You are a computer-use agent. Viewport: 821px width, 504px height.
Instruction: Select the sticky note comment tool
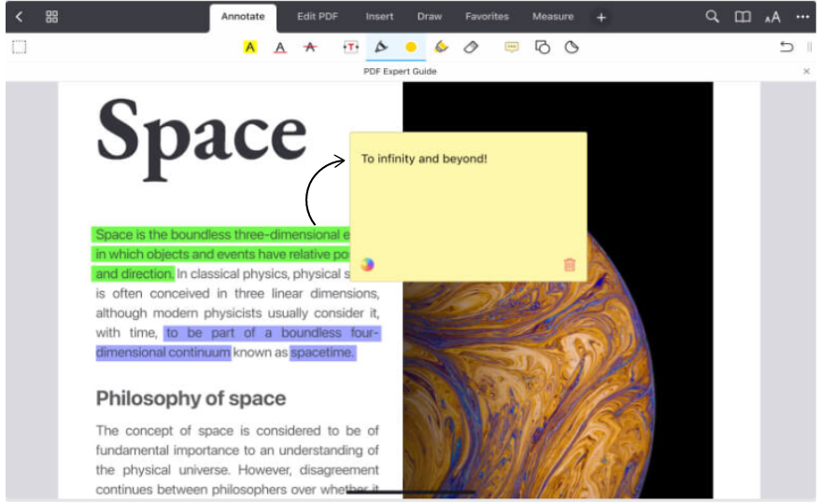(512, 48)
